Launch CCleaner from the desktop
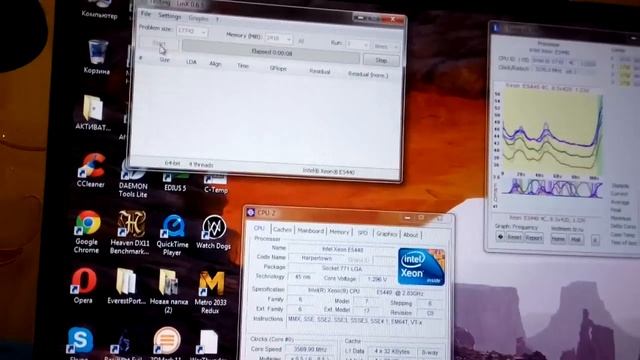Screen dimensions: 640x360 click(x=91, y=170)
